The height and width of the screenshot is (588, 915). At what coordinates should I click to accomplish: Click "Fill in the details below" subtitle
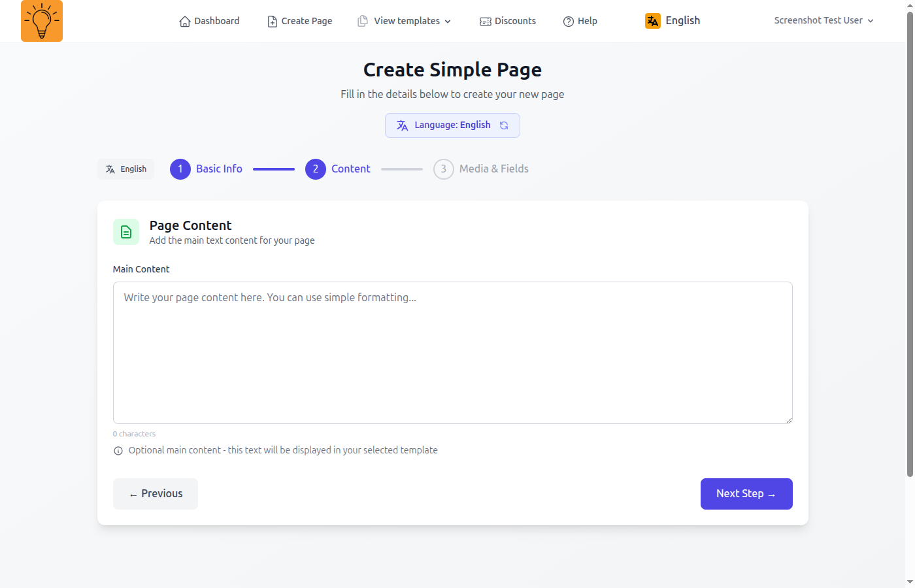click(x=452, y=94)
